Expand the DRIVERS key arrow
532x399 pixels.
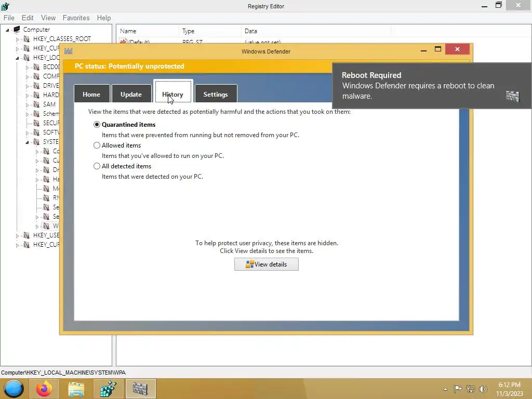[x=27, y=86]
